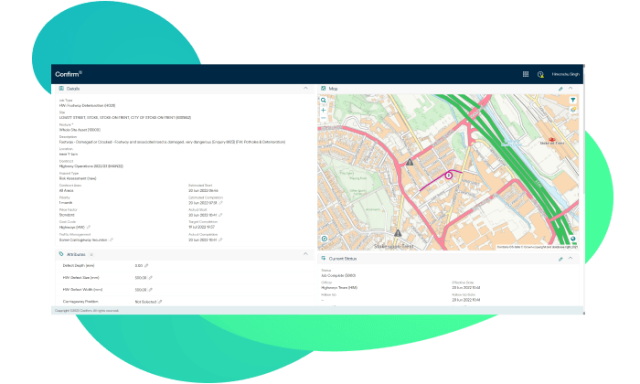640x384 pixels.
Task: Edit the Map panel with pencil icon
Action: coord(560,89)
